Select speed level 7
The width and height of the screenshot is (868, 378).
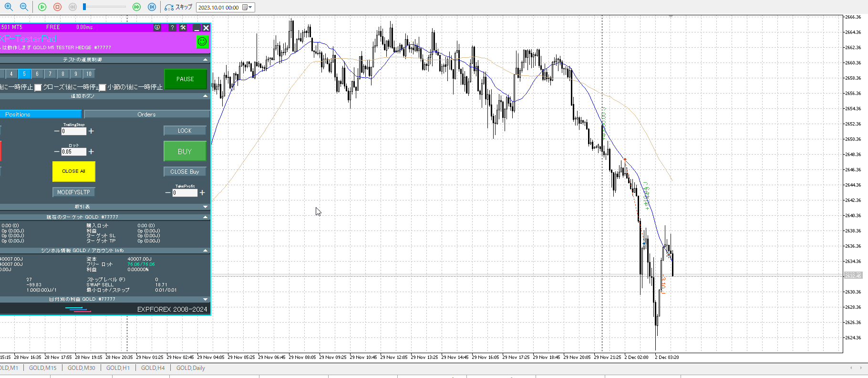(50, 74)
